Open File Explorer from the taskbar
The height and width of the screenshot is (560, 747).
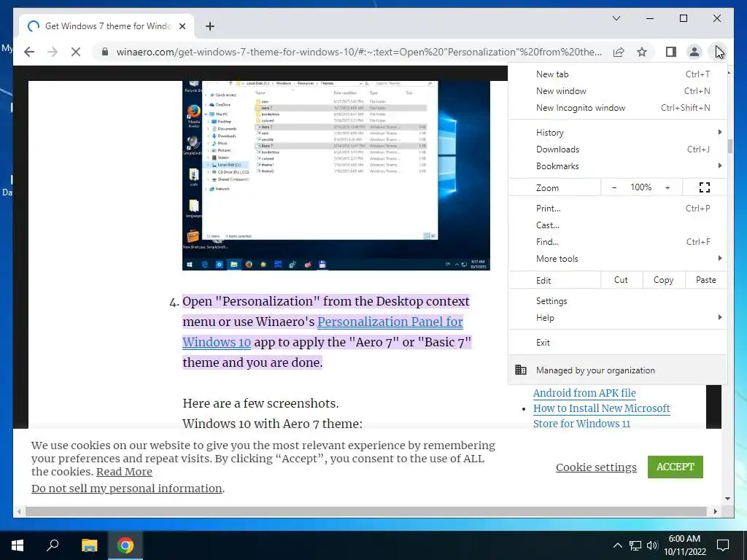click(x=89, y=545)
